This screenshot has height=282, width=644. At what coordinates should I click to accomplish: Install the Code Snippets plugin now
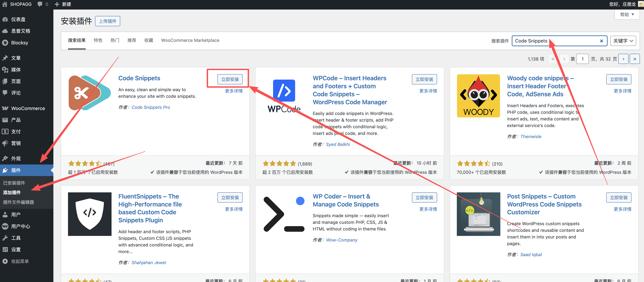230,79
